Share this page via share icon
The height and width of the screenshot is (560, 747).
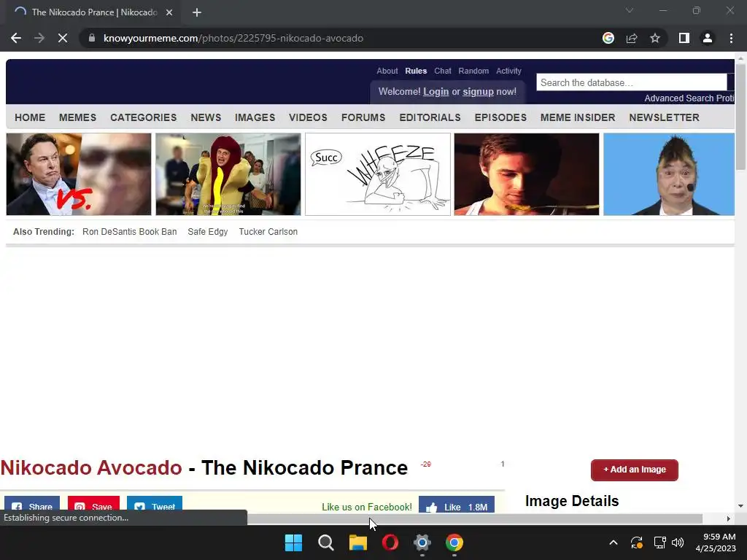click(x=632, y=38)
